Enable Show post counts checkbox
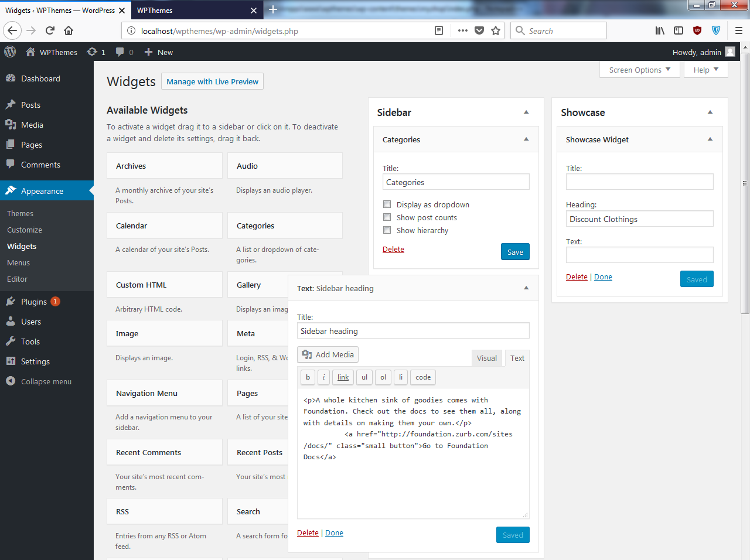This screenshot has width=750, height=560. click(387, 217)
